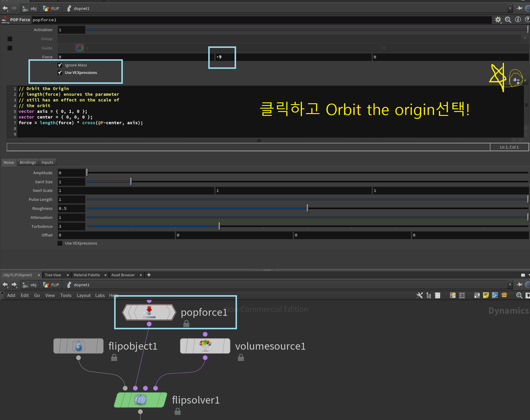Open the Add menu in network editor
Viewport: 530px width, 420px height.
(x=11, y=295)
